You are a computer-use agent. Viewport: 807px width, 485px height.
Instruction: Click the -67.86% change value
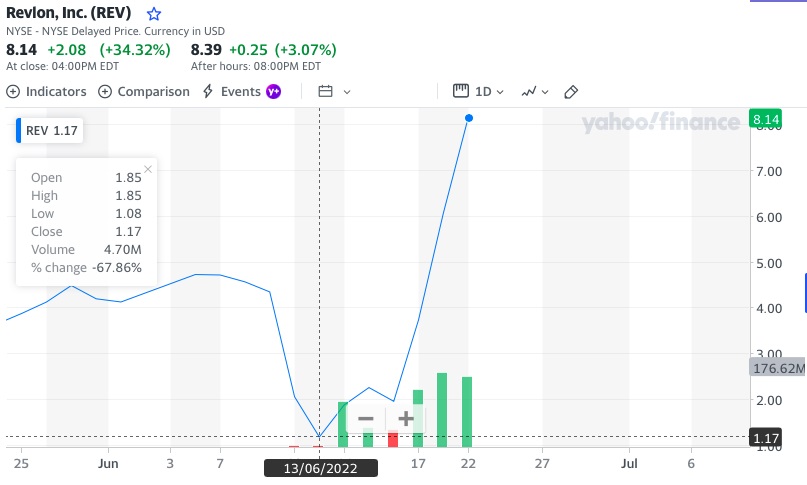[x=117, y=268]
